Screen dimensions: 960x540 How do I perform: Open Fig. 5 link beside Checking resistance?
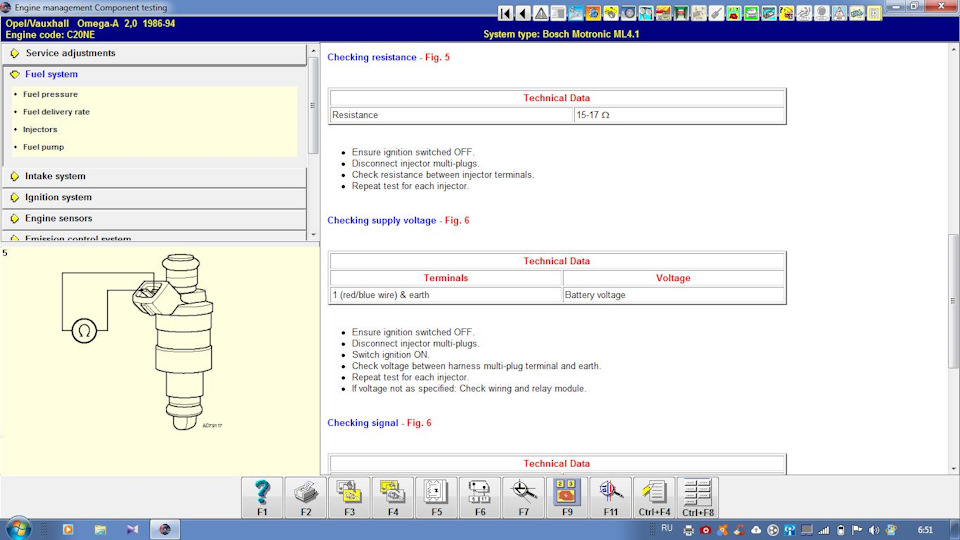pyautogui.click(x=437, y=57)
